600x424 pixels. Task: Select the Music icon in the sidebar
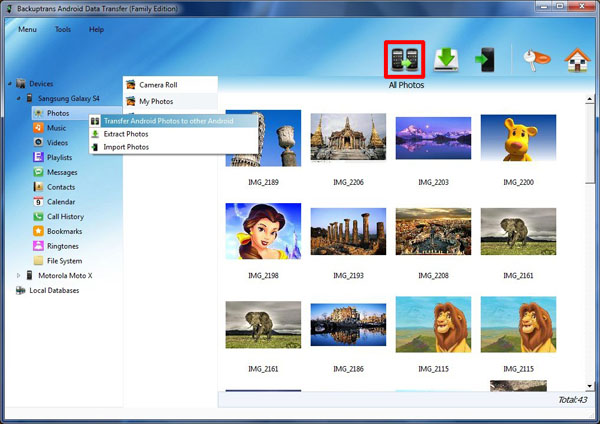coord(38,128)
